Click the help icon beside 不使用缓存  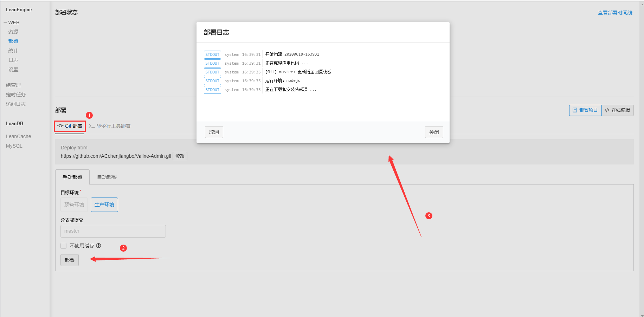pos(99,246)
